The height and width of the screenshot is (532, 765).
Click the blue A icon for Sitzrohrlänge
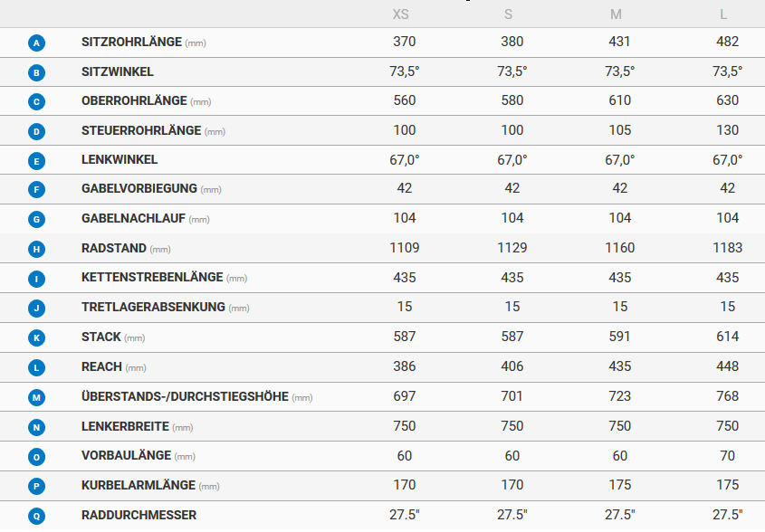click(x=36, y=43)
